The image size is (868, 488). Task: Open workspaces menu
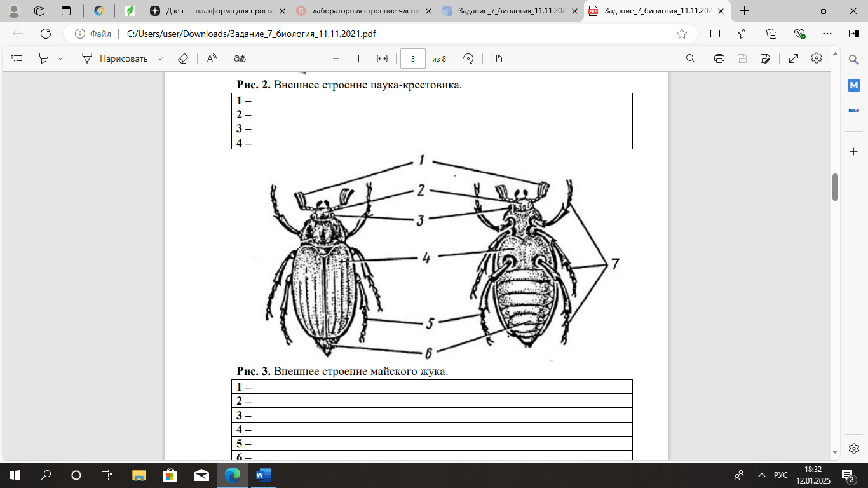(x=39, y=11)
